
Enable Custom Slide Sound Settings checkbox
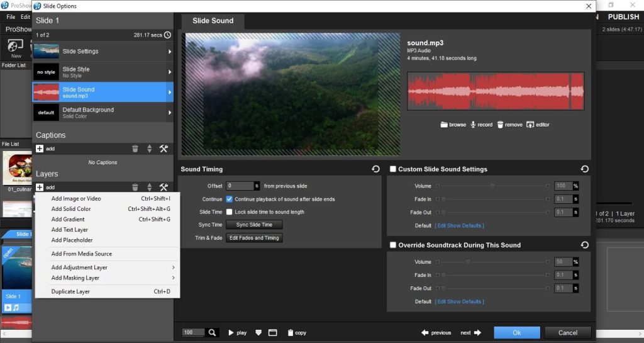click(x=393, y=169)
